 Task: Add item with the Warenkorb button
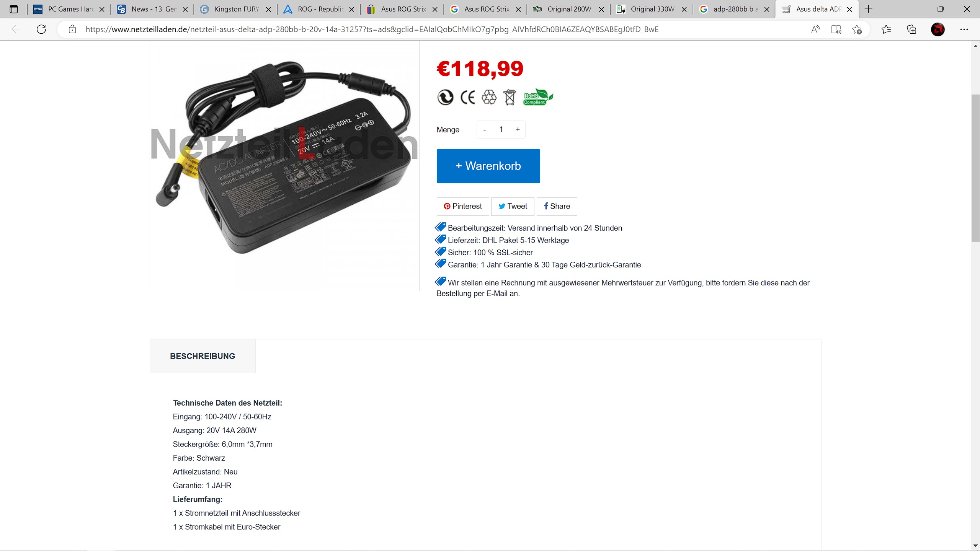click(x=488, y=166)
